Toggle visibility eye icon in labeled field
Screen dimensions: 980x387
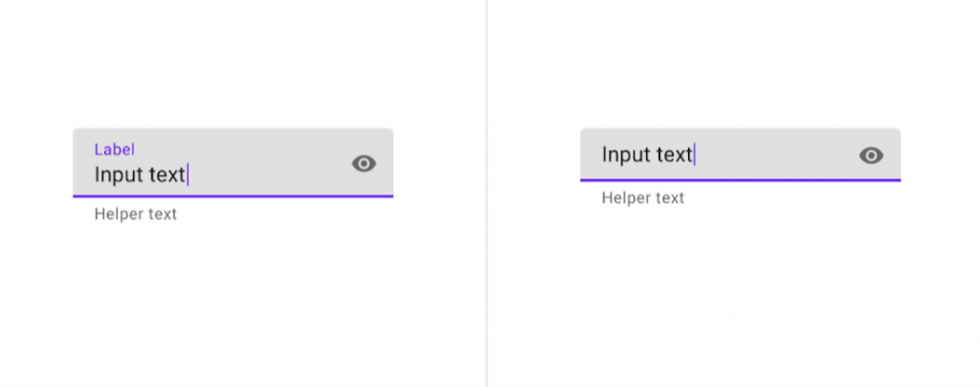point(364,164)
